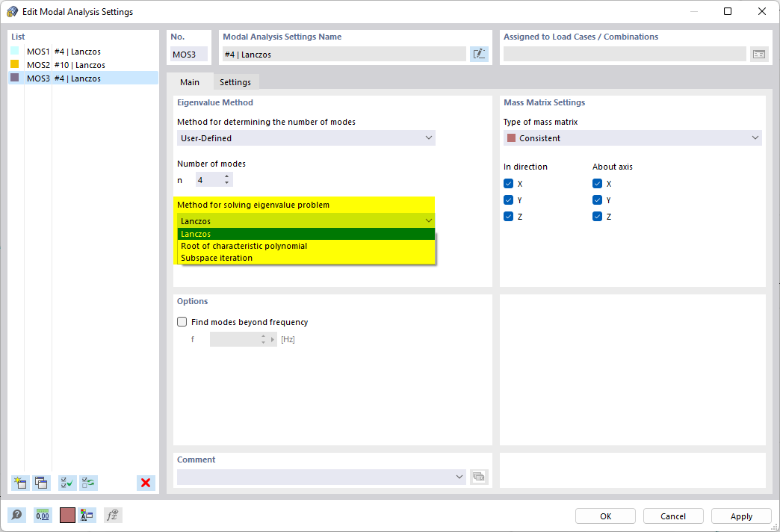Open User-Defined method dropdown
Viewport: 780px width, 532px height.
pyautogui.click(x=306, y=137)
